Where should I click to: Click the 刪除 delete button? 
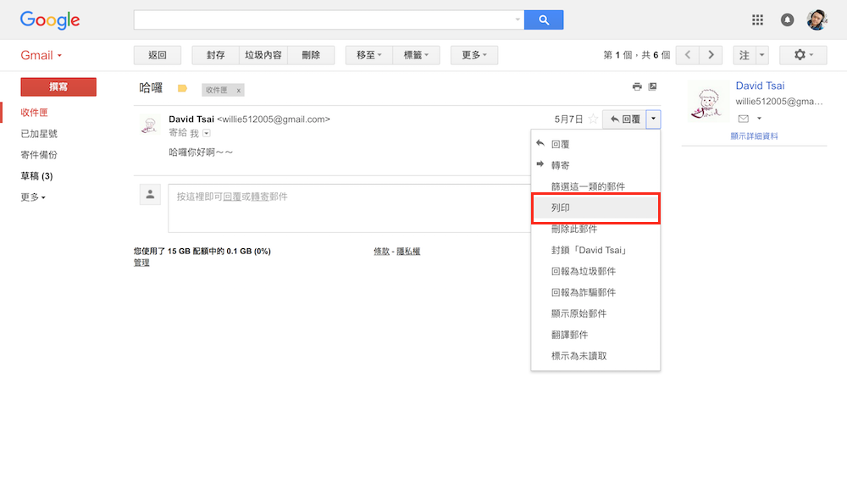pos(311,55)
